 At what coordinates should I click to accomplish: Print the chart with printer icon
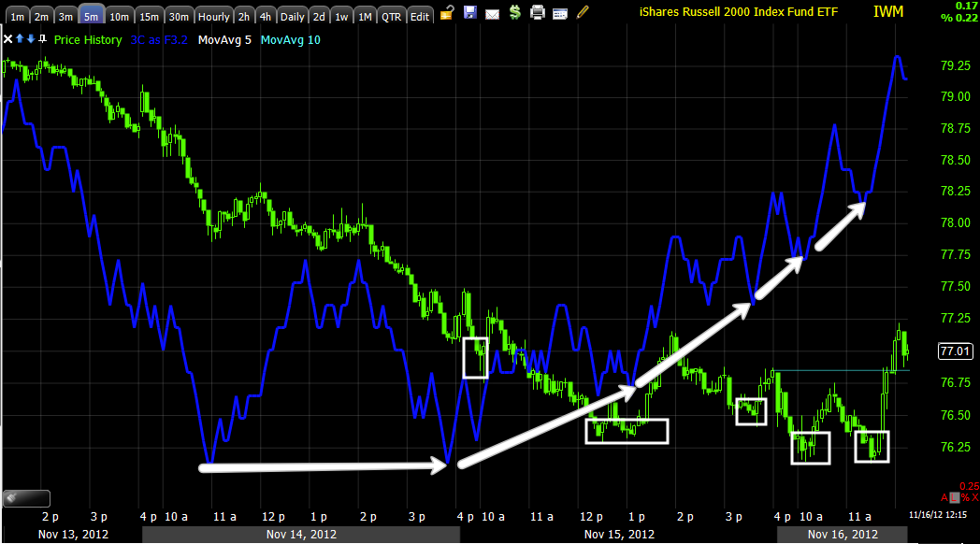click(538, 12)
